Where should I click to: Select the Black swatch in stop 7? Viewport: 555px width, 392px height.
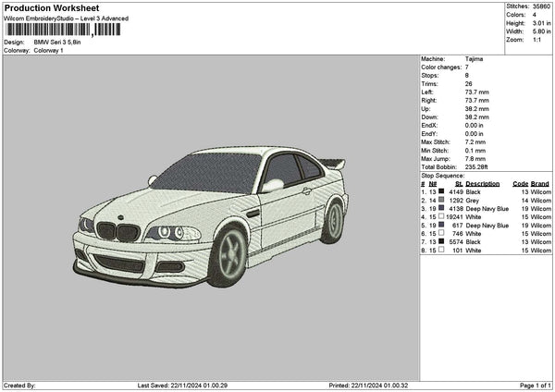click(441, 241)
